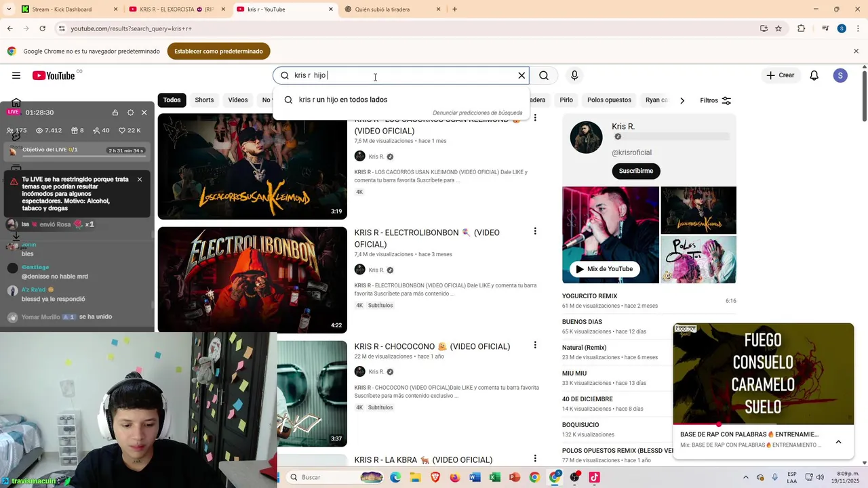Open LIVE overlay settings gear
The height and width of the screenshot is (488, 868).
[x=130, y=113]
